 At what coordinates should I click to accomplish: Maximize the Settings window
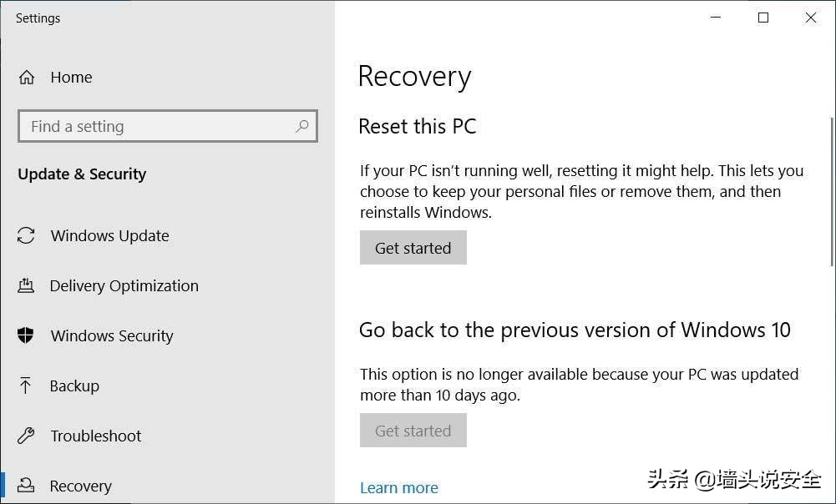763,18
